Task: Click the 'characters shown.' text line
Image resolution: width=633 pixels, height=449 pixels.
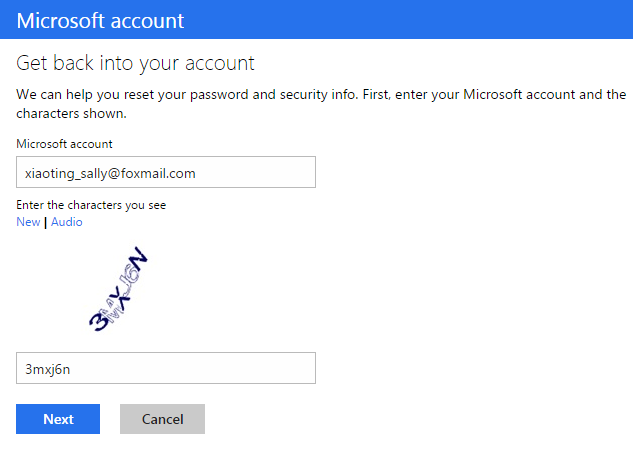Action: tap(71, 113)
